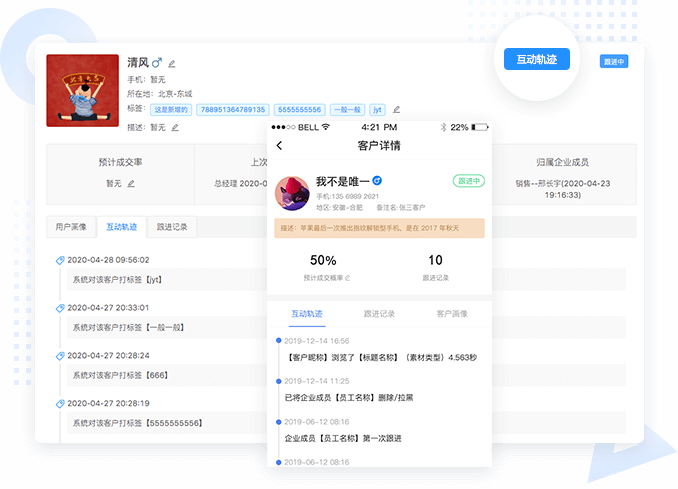This screenshot has height=489, width=678.
Task: Click the tag icon beside 2020-04-28 09:56:02
Action: [x=61, y=260]
